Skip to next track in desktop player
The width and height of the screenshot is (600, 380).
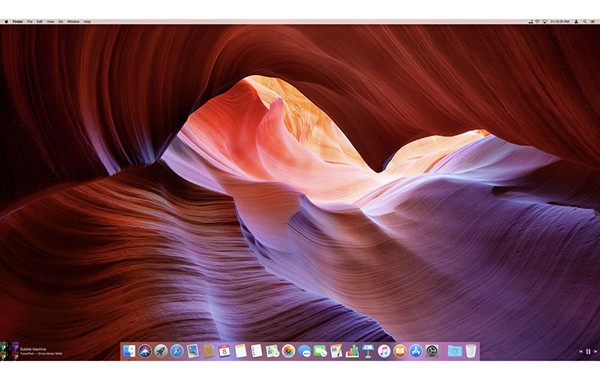pos(596,351)
